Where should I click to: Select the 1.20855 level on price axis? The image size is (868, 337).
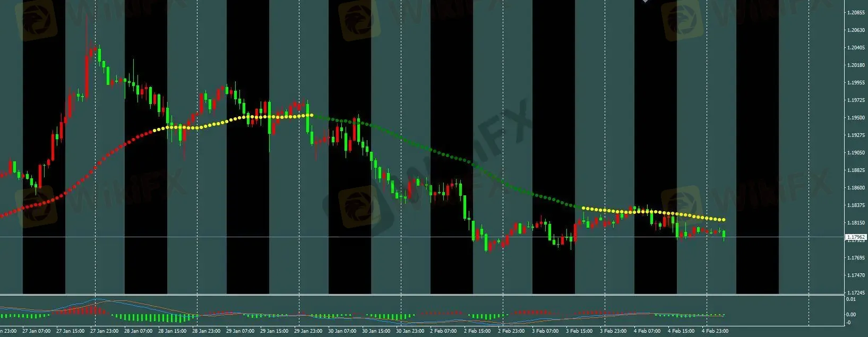tap(855, 12)
